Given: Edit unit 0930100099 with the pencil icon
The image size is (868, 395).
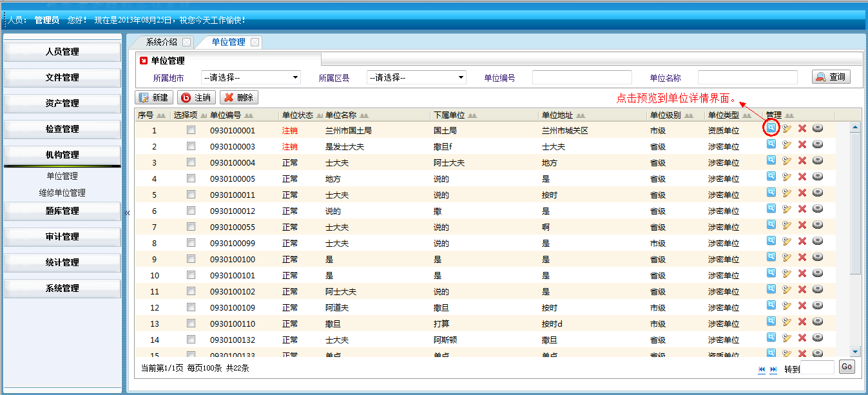Looking at the screenshot, I should point(787,240).
